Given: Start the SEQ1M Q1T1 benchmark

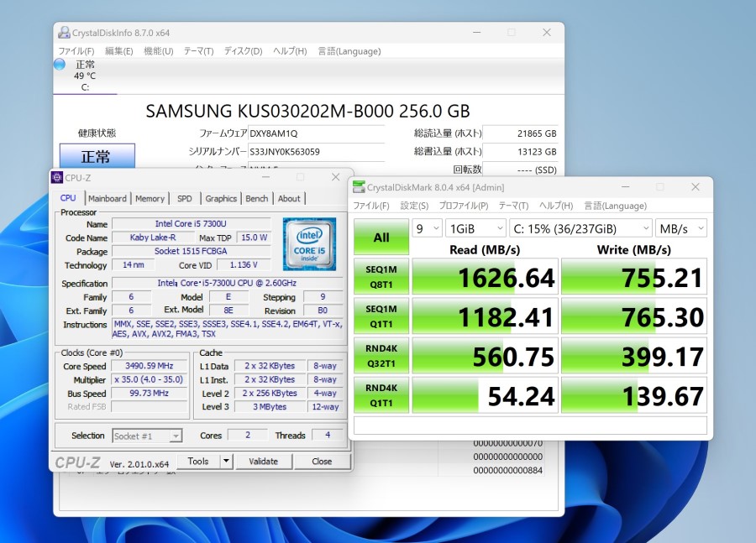Looking at the screenshot, I should (x=381, y=316).
